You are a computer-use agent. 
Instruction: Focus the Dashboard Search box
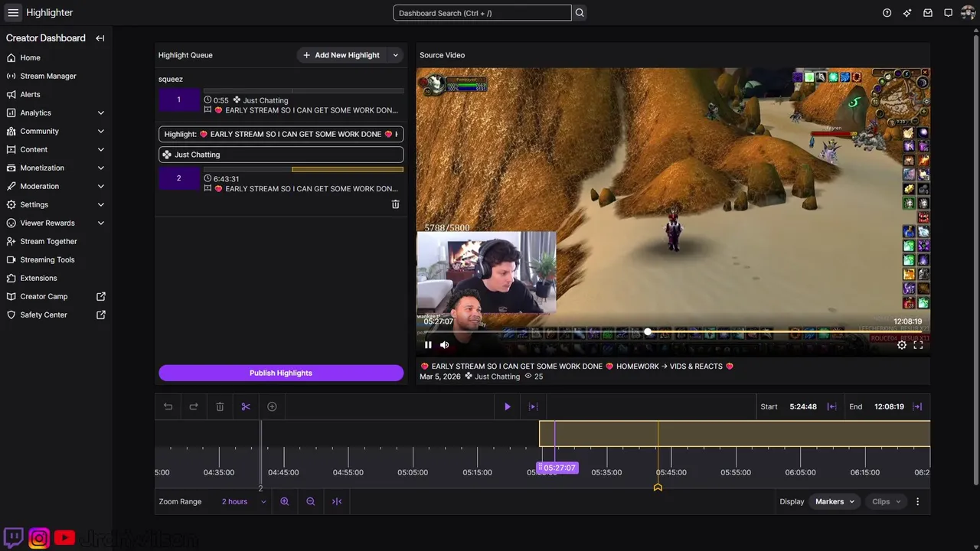point(482,13)
